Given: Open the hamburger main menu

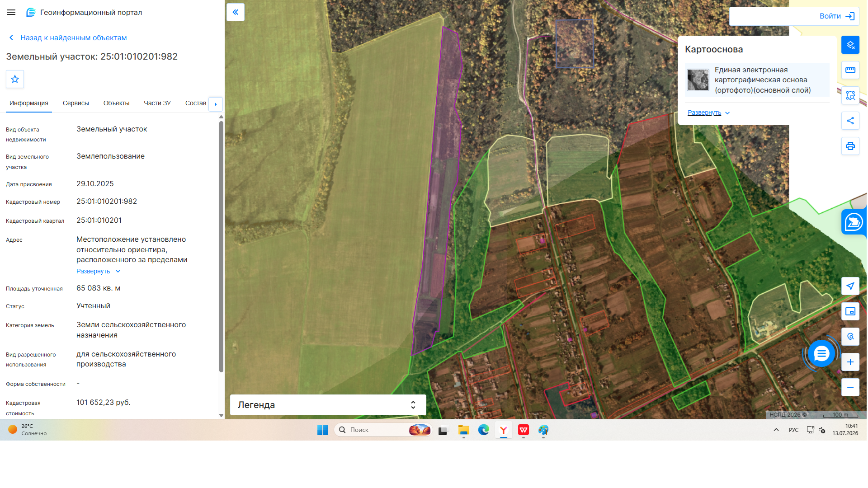Looking at the screenshot, I should coord(11,12).
